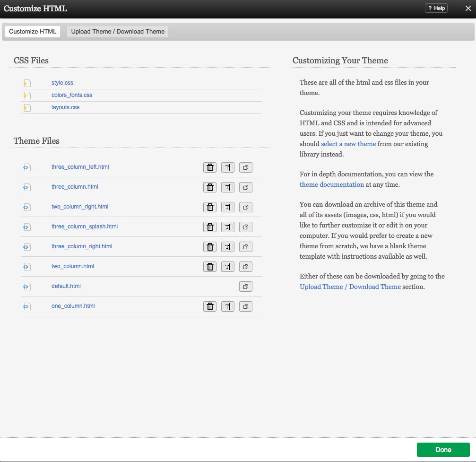Rename two_column.html with text icon
Viewport: 476px width, 462px height.
(x=228, y=267)
